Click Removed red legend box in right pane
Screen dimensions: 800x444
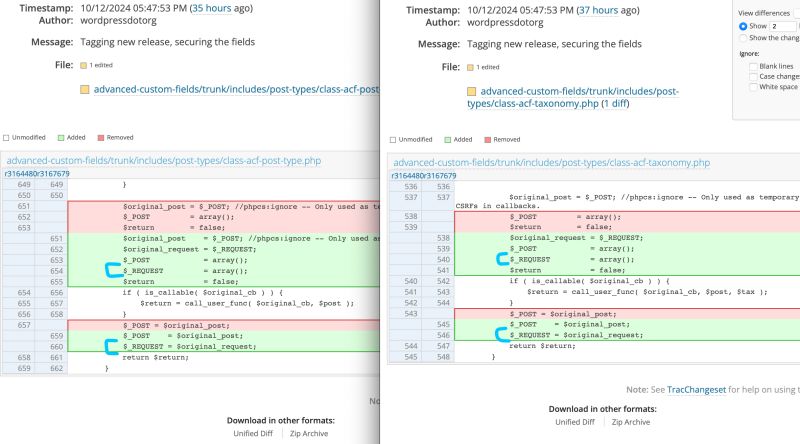(x=487, y=140)
